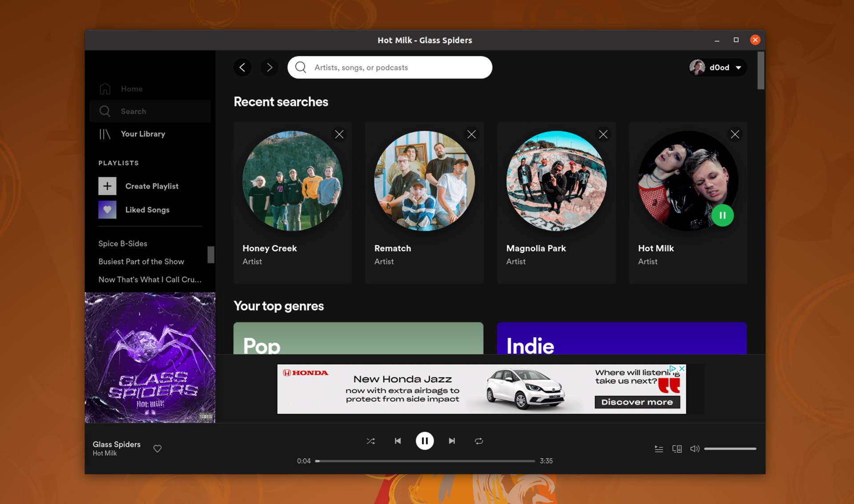Skip to the previous track
Image resolution: width=854 pixels, height=504 pixels.
(398, 441)
